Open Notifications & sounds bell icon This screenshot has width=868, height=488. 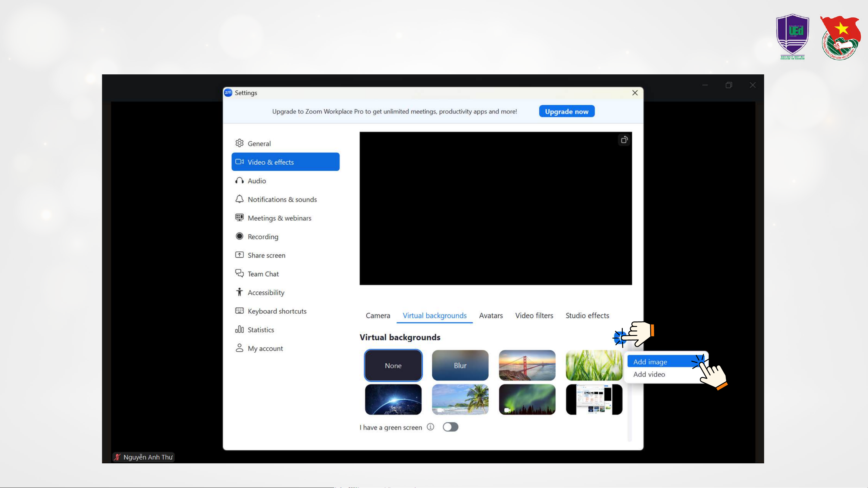pos(239,199)
